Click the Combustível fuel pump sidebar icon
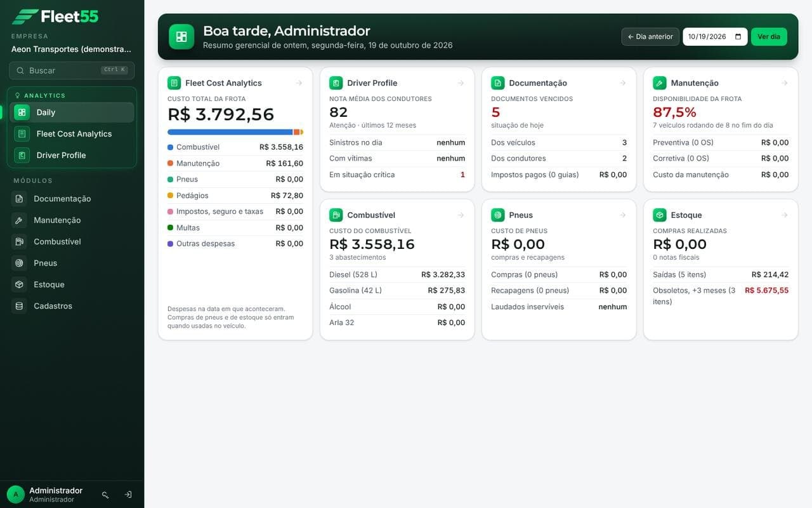Viewport: 812px width, 508px height. 20,241
